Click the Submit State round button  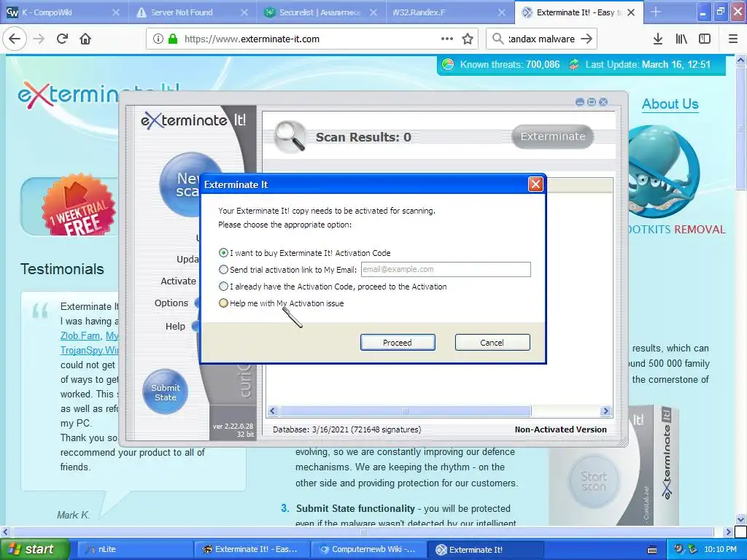click(x=166, y=392)
